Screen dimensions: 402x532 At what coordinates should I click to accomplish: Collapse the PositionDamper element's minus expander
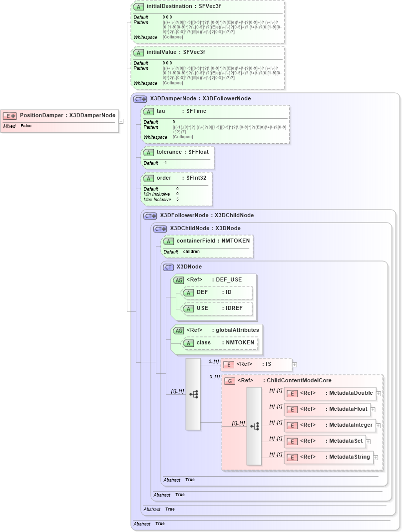pyautogui.click(x=121, y=121)
